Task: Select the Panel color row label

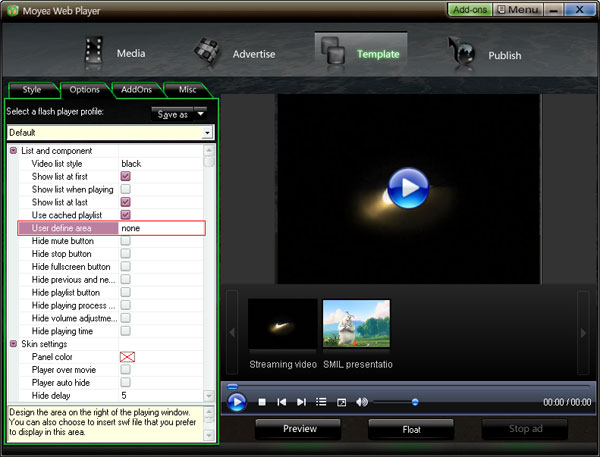Action: (52, 357)
